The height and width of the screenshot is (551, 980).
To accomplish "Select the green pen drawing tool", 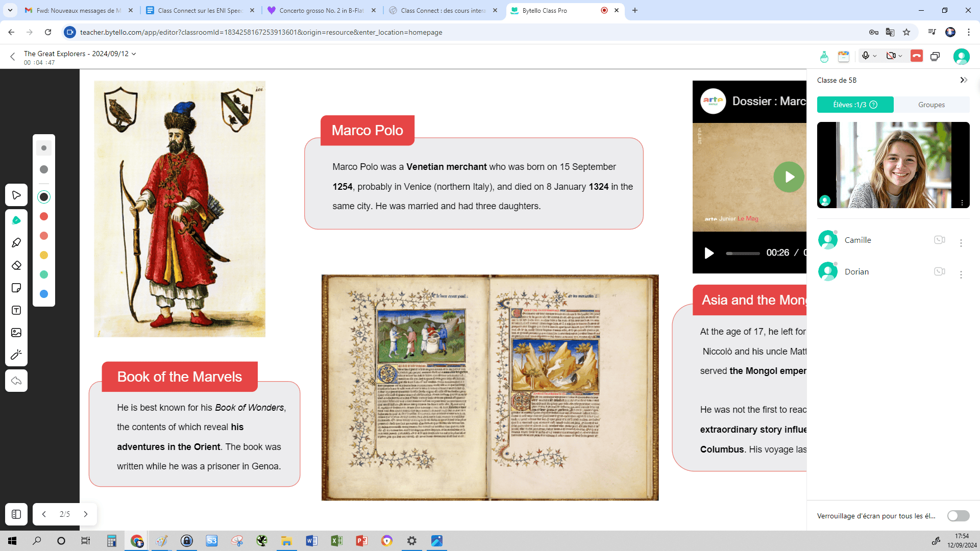I will click(x=16, y=220).
